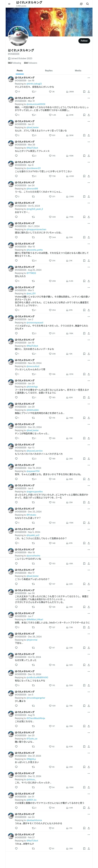Open the more menu on the Jan 19 post
98x868 pixels.
(89, 78)
